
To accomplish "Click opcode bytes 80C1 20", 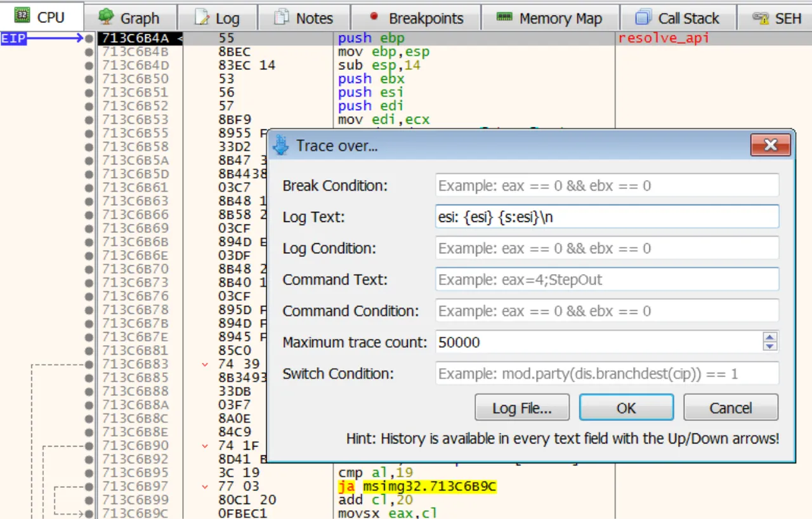I will point(247,500).
